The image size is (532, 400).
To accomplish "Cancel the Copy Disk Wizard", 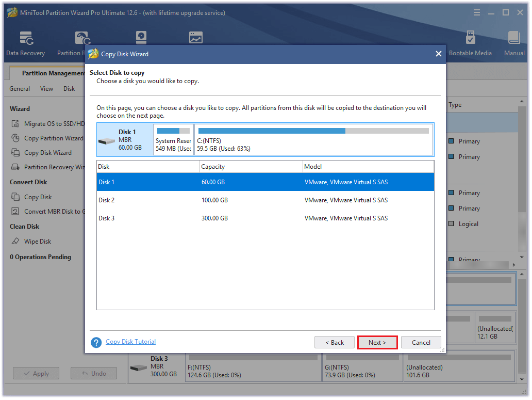I will tap(421, 343).
